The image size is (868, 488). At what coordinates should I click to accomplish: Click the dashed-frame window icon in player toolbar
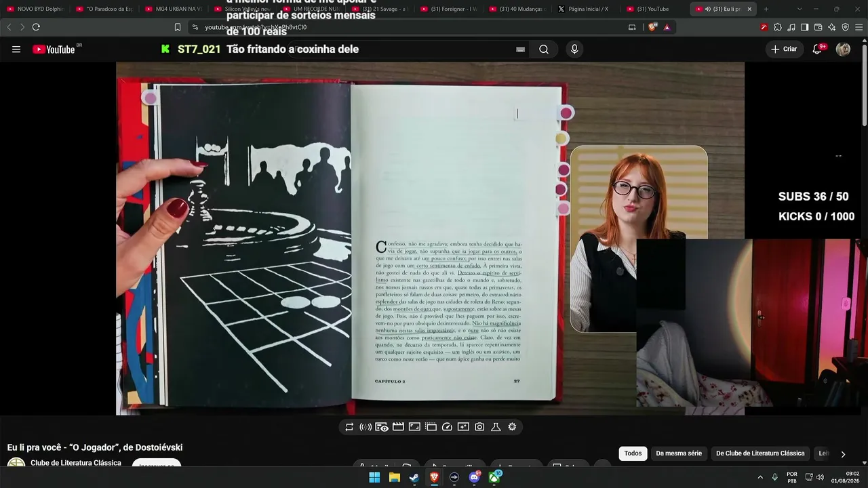tap(431, 427)
